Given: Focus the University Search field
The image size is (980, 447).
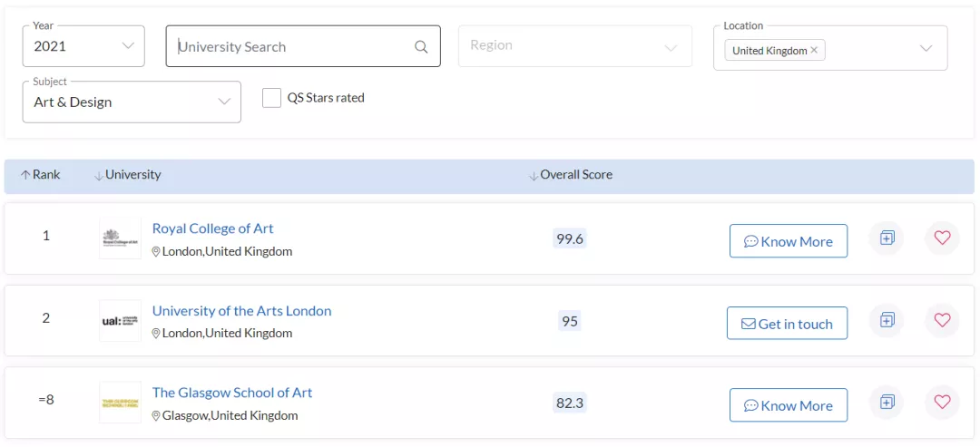Looking at the screenshot, I should pyautogui.click(x=303, y=46).
